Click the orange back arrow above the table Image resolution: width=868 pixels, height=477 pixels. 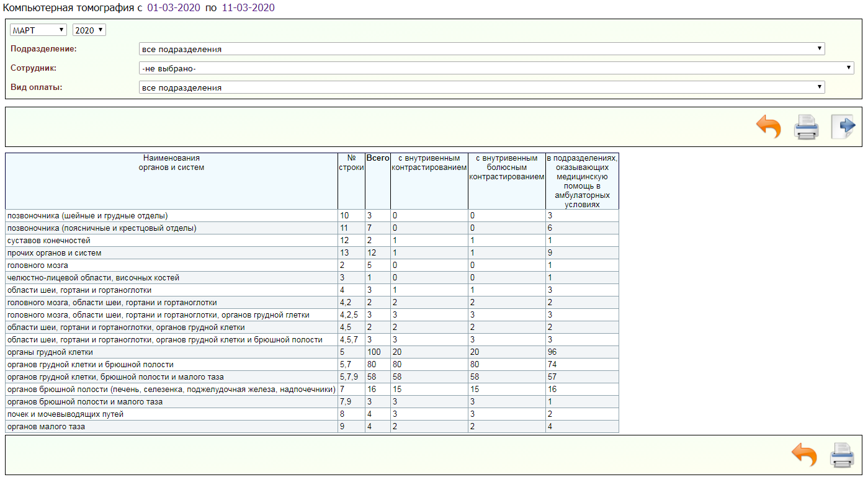tap(768, 127)
